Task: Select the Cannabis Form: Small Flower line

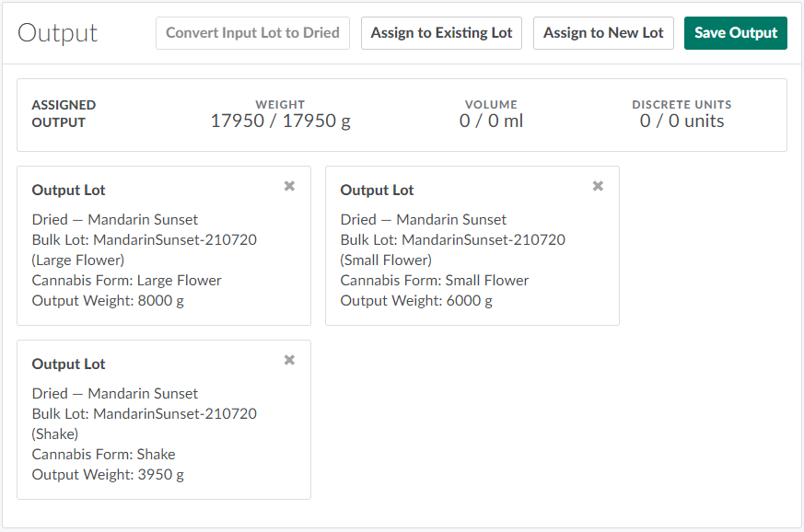Action: pyautogui.click(x=435, y=280)
